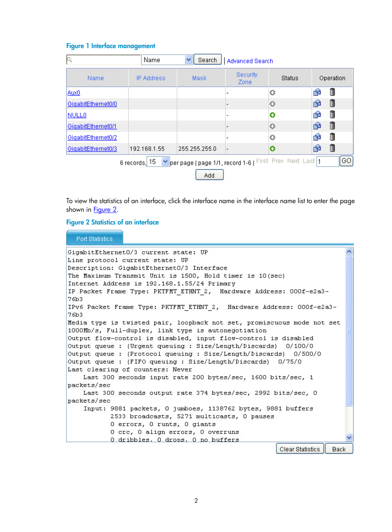The image size is (392, 532).
Task: Edit GigabitEthernet0/2 using the operation icon
Action: [x=317, y=137]
